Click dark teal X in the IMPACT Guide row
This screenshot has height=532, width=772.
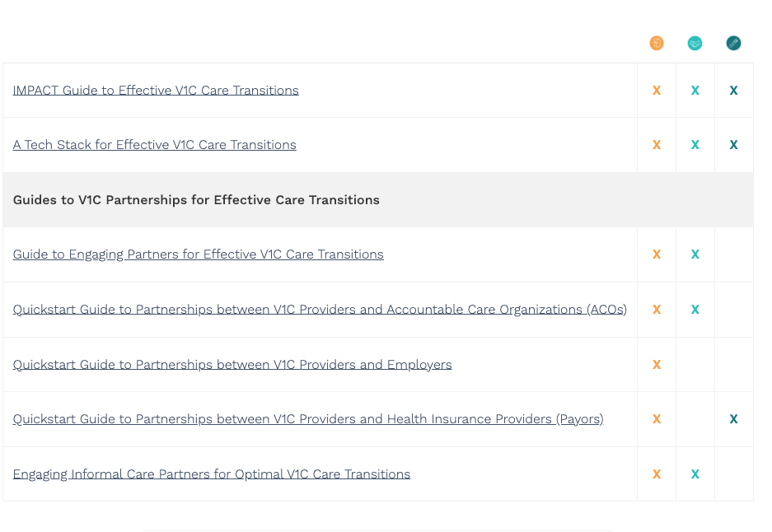(x=733, y=91)
